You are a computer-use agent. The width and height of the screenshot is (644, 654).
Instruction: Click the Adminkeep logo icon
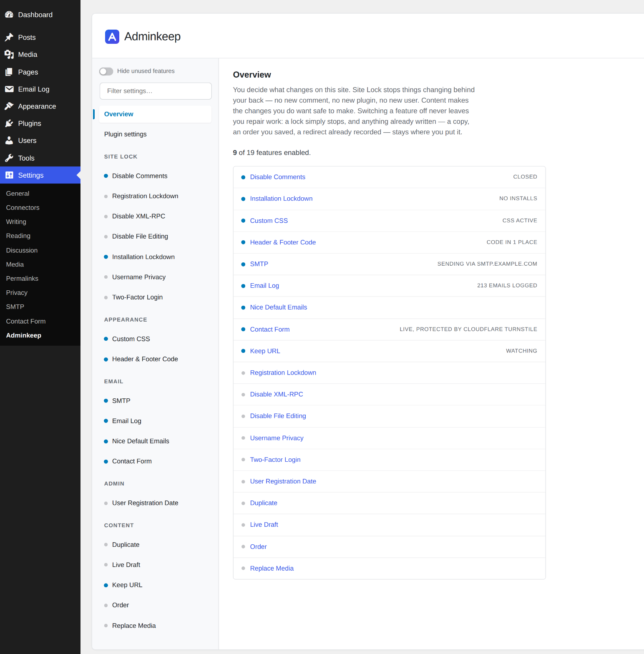tap(112, 37)
